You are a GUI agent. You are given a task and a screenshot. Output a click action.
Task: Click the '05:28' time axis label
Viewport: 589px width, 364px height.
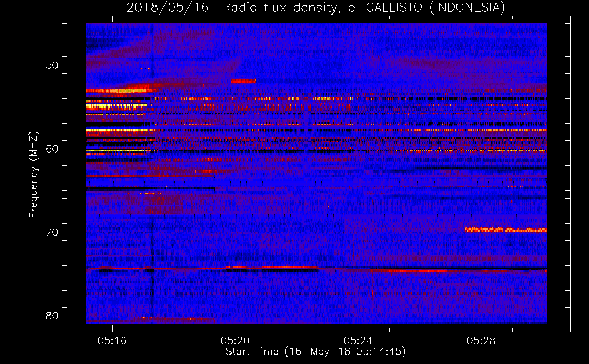coord(481,341)
